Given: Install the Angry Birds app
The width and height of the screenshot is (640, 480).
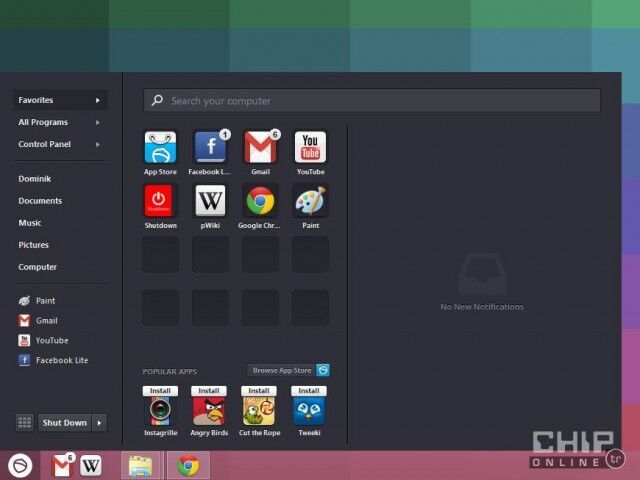Looking at the screenshot, I should 209,391.
